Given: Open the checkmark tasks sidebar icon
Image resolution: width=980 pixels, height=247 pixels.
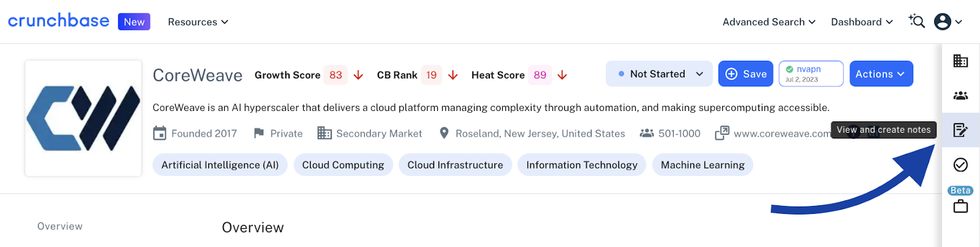Looking at the screenshot, I should (x=960, y=165).
